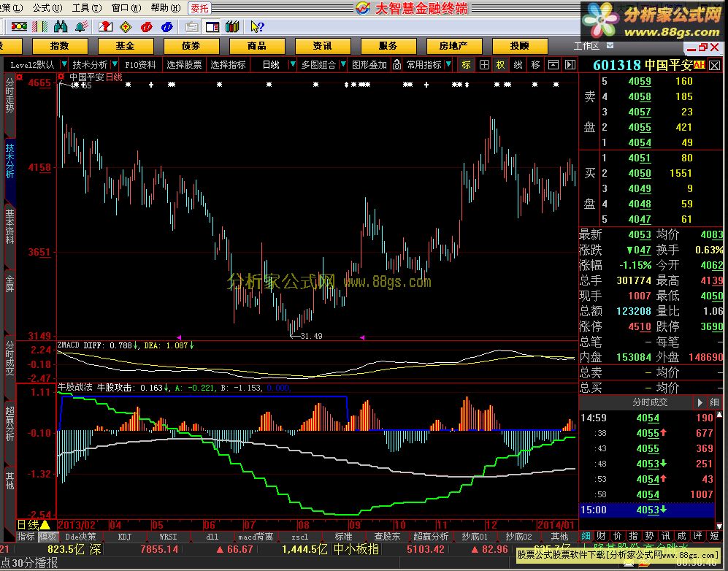
Task: Switch to the KDJ indicator tab
Action: (124, 537)
